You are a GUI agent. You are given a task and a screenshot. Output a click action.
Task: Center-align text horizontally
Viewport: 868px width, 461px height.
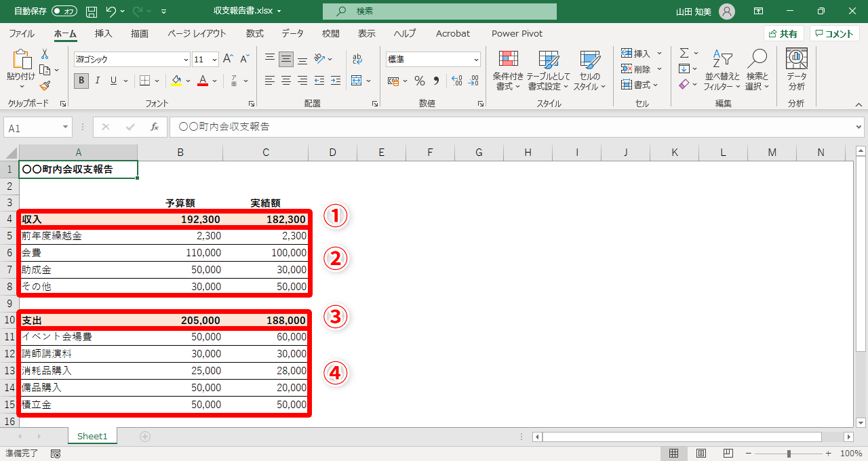[286, 81]
